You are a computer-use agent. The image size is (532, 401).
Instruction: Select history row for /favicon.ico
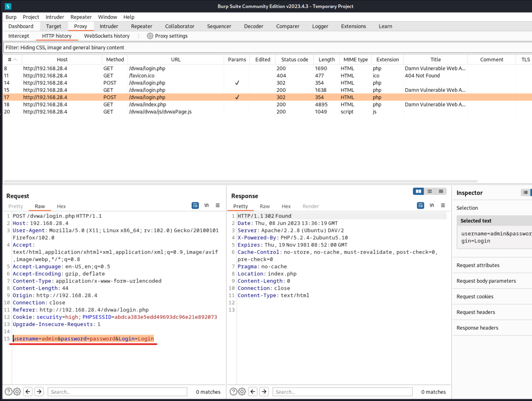click(x=267, y=76)
